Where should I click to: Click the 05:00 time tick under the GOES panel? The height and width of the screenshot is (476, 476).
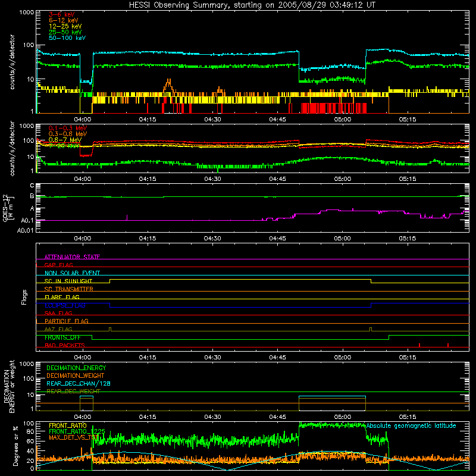[x=343, y=238]
